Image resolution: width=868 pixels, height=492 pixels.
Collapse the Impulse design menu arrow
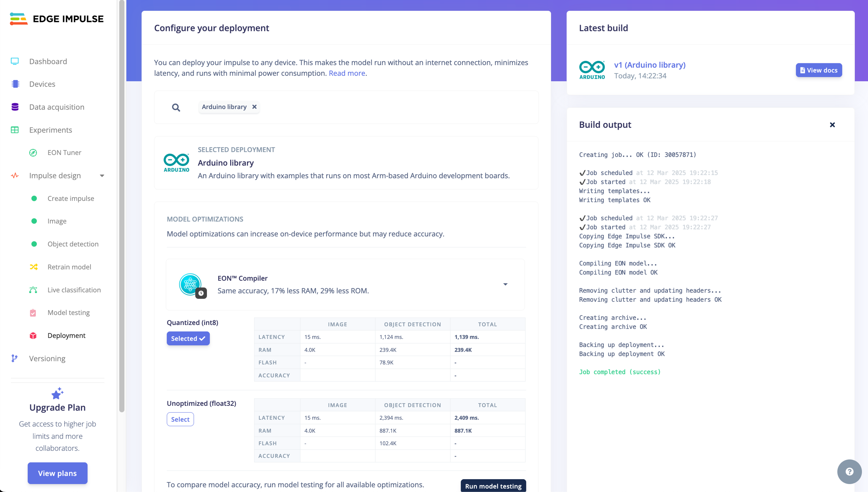coord(102,176)
